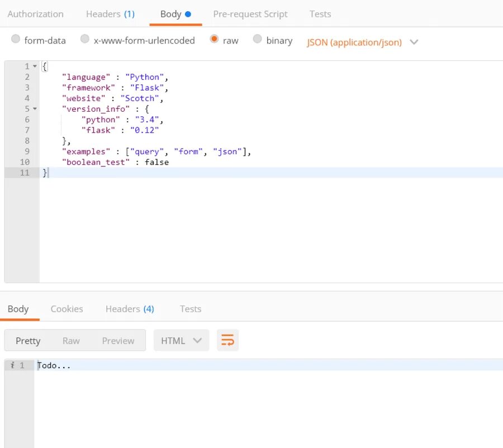Toggle response line wrap icon
The height and width of the screenshot is (448, 503).
point(227,340)
